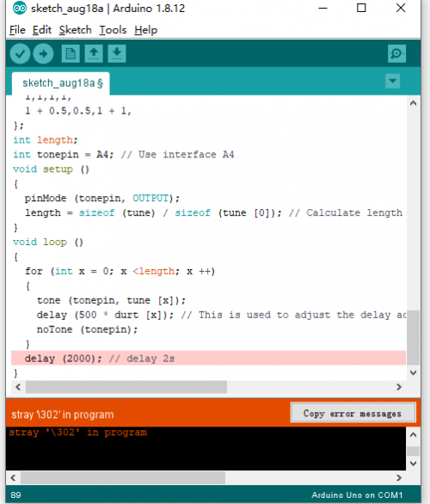Click console horizontal scrollbar left arrow

13,477
